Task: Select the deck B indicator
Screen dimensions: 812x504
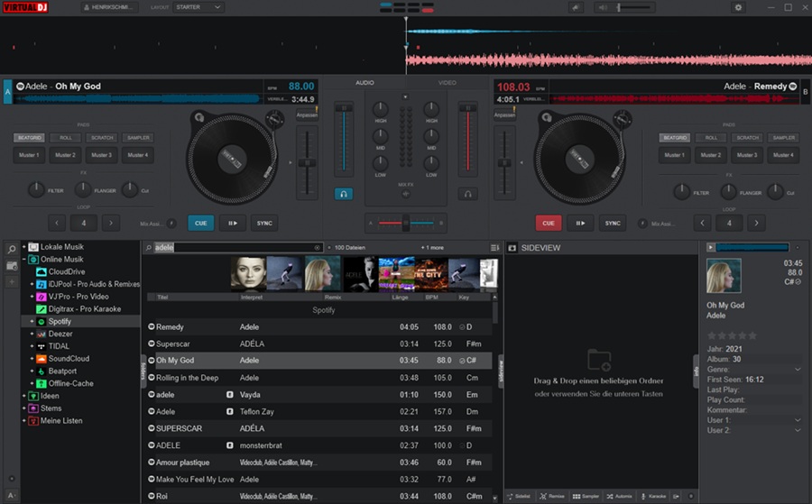Action: (806, 92)
